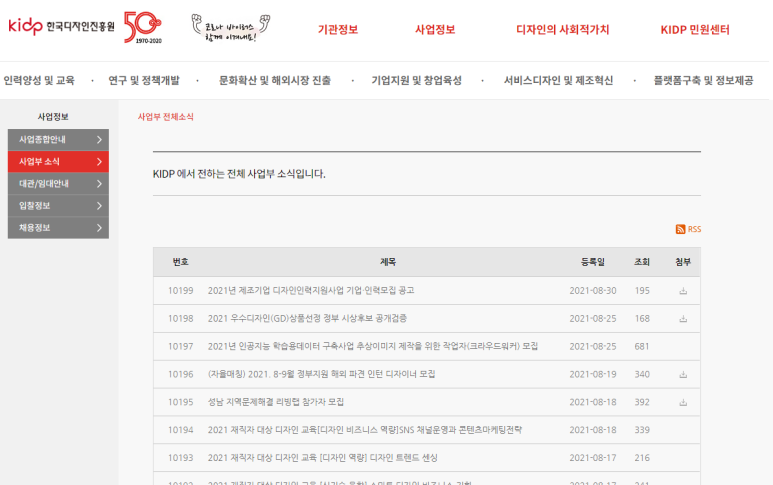This screenshot has height=485, width=773.
Task: Click the KIDP logo
Action: click(x=62, y=26)
